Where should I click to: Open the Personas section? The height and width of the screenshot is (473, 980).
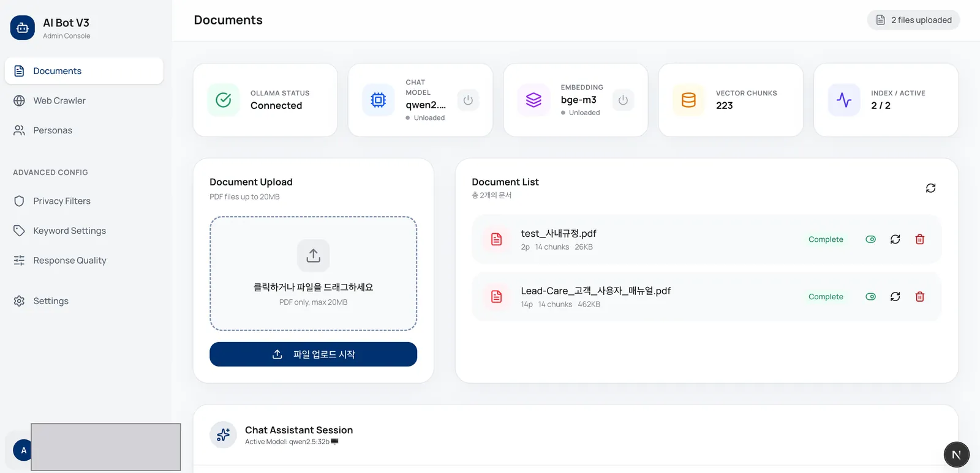pyautogui.click(x=84, y=130)
